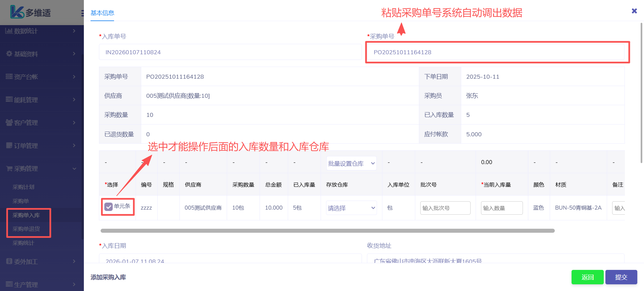Click the 客户管理 people icon
Screen dimensions: 644x291
(9, 123)
